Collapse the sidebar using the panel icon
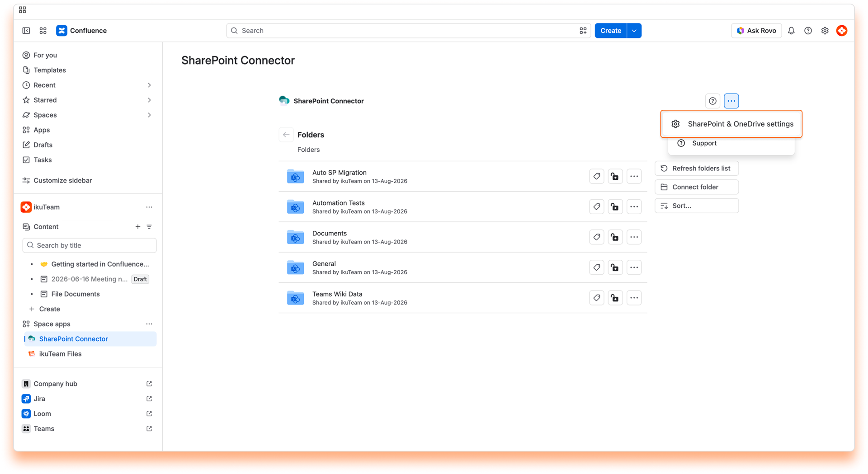 26,31
